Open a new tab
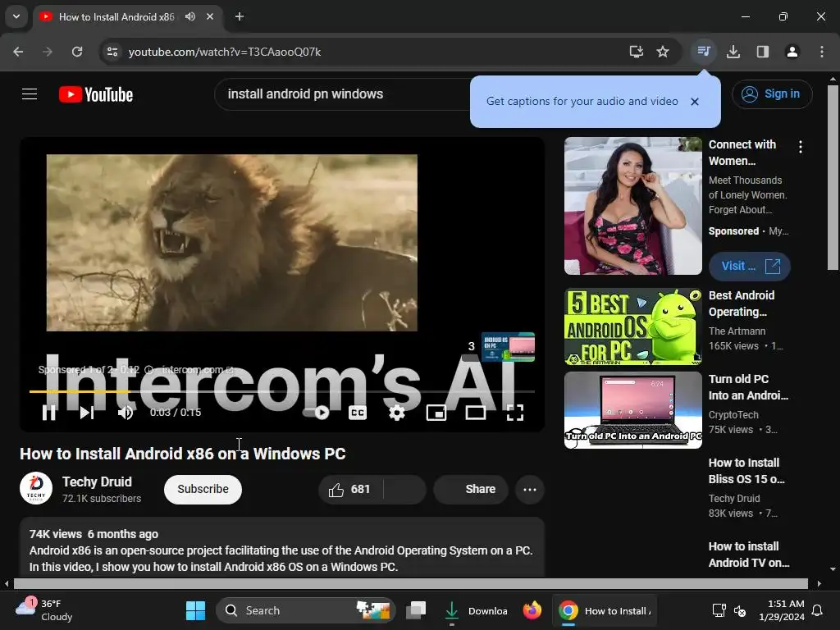Image resolution: width=840 pixels, height=630 pixels. click(x=240, y=16)
